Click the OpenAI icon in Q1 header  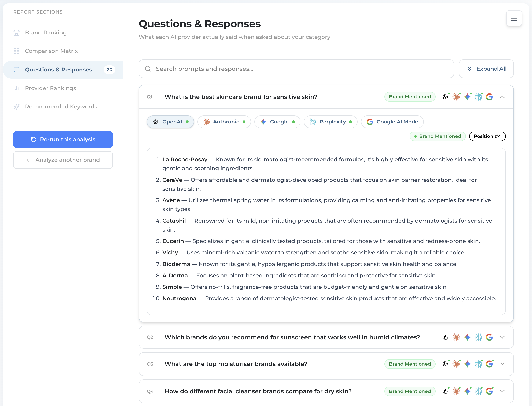click(445, 97)
